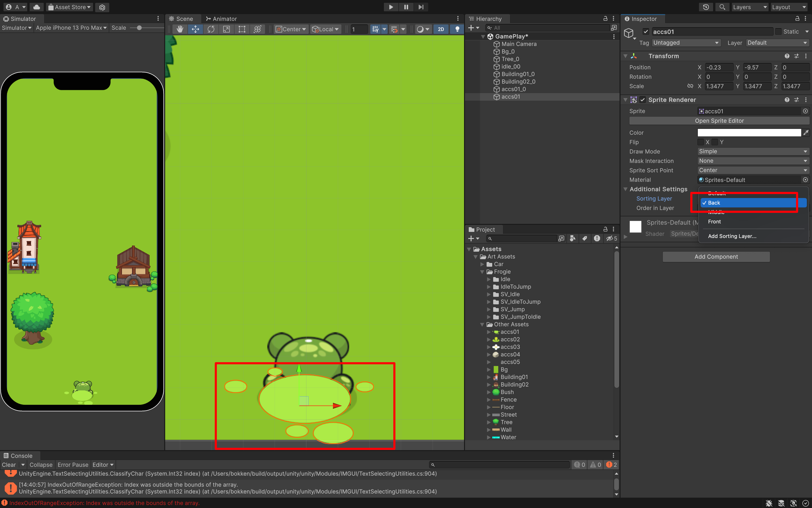Image resolution: width=812 pixels, height=508 pixels.
Task: Click the color eyedropper icon
Action: point(806,133)
